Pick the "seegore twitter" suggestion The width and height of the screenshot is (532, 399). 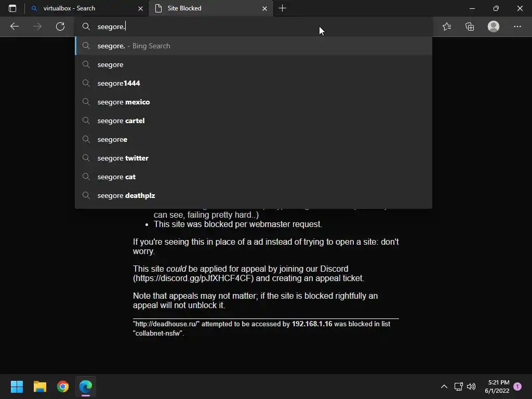254,158
